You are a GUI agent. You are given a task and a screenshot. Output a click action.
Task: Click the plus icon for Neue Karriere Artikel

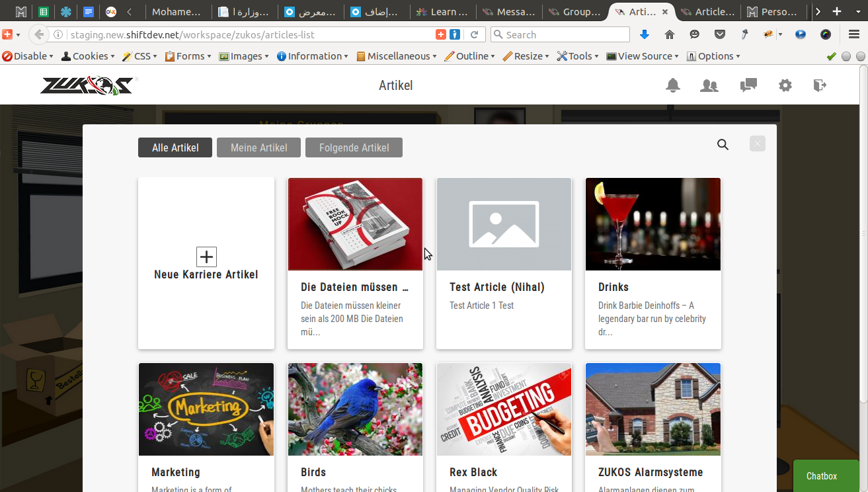(x=206, y=257)
